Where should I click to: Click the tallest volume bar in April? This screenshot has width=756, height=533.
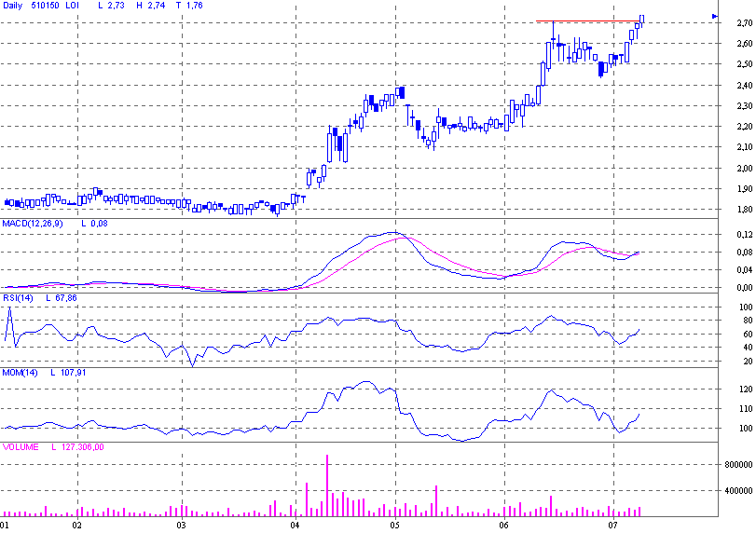327,484
